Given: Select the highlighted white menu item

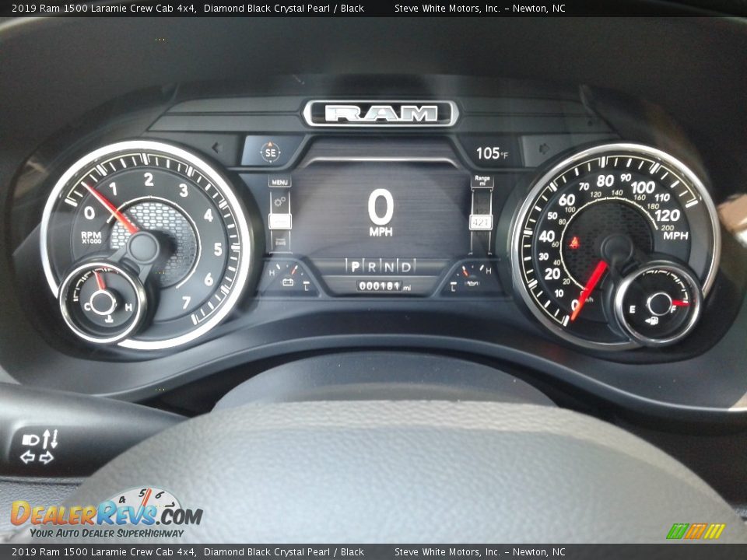Looking at the screenshot, I should coord(280,221).
